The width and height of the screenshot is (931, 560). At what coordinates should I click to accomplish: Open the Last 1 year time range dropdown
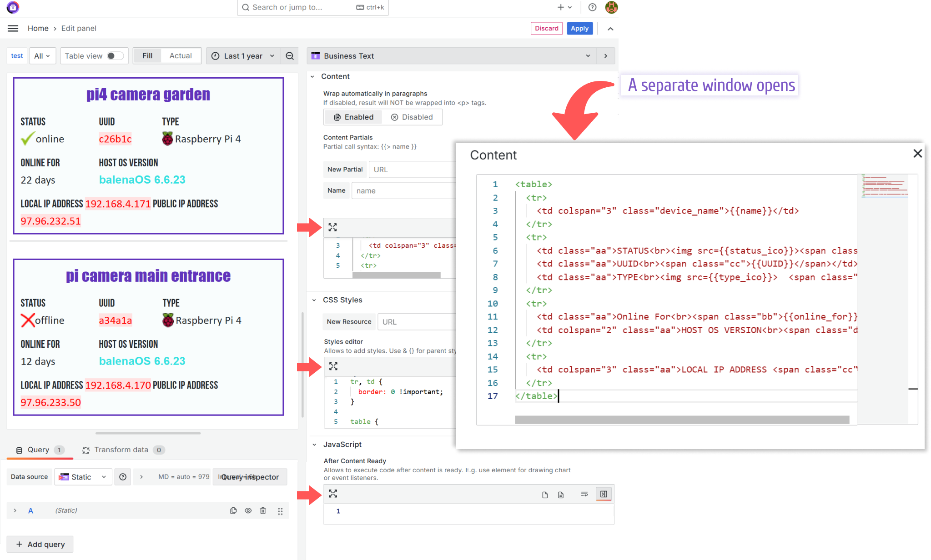click(243, 55)
